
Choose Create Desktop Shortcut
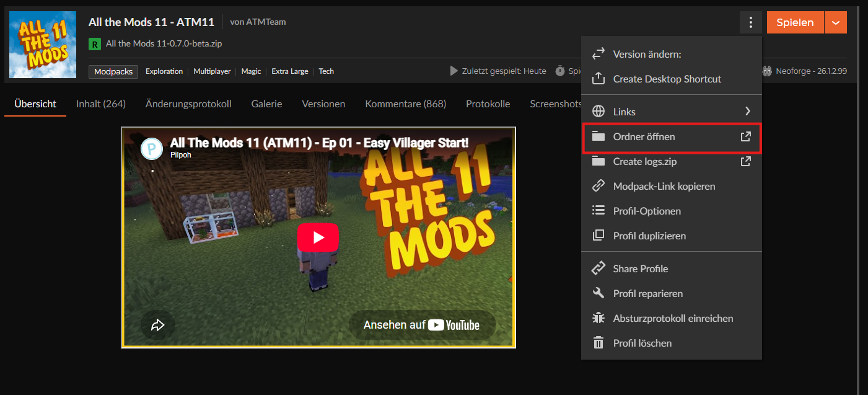[x=672, y=79]
